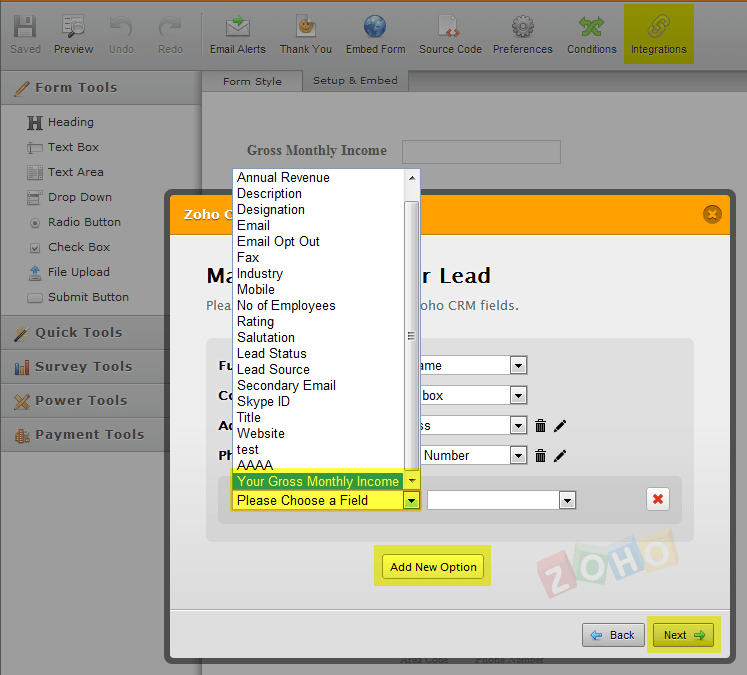Edit the Phone Number mapping with pencil icon
The image size is (747, 675).
(560, 456)
